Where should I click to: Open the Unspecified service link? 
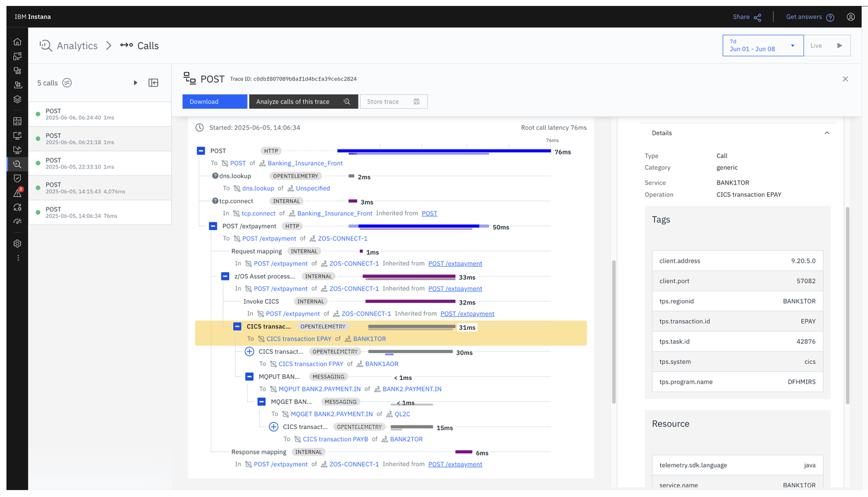(x=313, y=188)
